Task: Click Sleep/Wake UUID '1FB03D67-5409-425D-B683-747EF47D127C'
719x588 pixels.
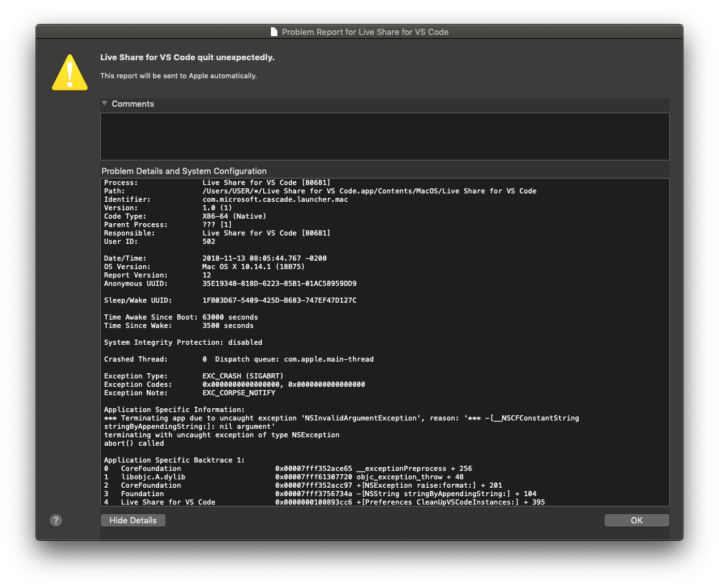Action: click(279, 300)
